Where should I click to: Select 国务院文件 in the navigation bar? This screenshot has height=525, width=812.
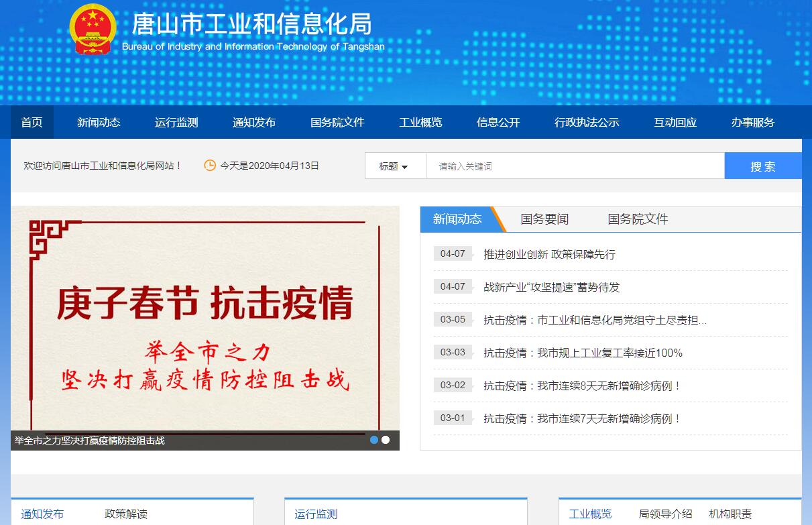[337, 122]
